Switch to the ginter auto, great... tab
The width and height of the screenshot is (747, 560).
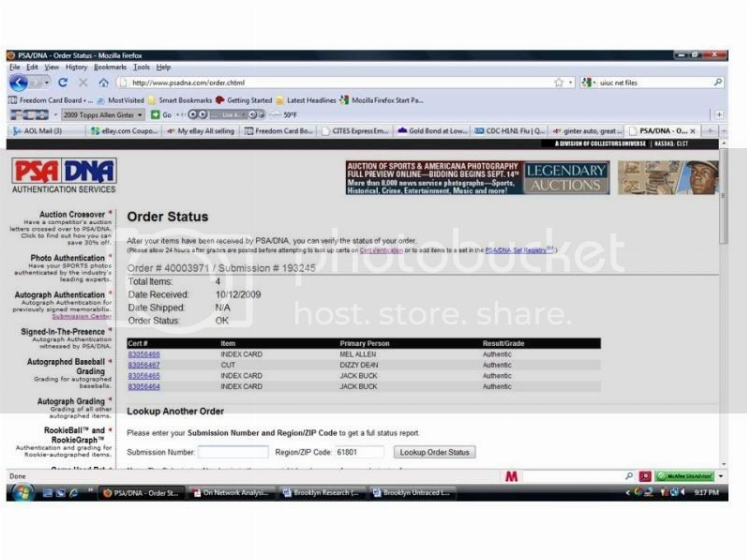(x=587, y=131)
